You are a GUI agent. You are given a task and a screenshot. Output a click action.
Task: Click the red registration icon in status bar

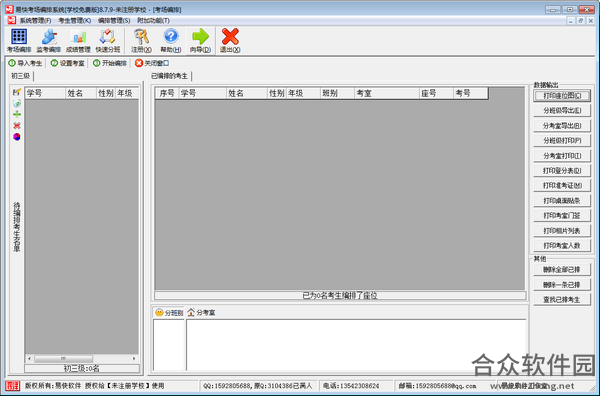(13, 386)
